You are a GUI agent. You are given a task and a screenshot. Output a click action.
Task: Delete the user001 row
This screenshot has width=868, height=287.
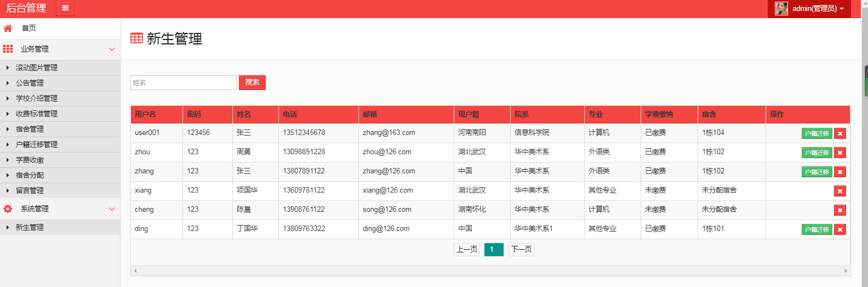point(840,133)
